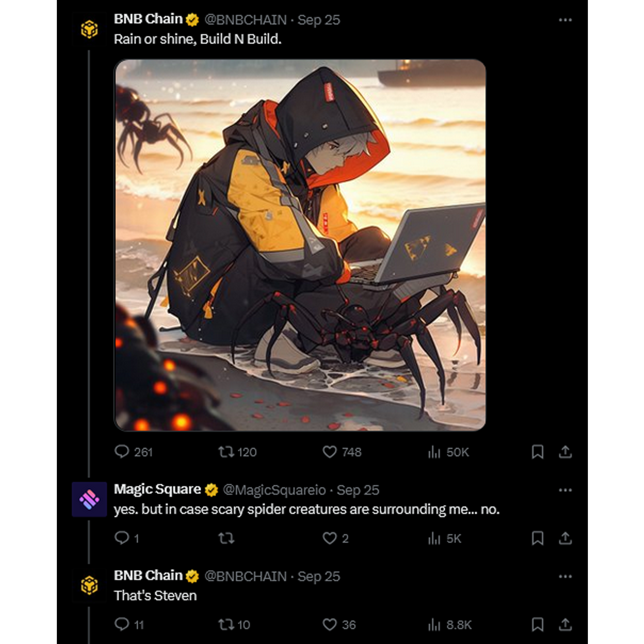Open more options for first BNB Chain post
This screenshot has height=644, width=644.
[565, 20]
